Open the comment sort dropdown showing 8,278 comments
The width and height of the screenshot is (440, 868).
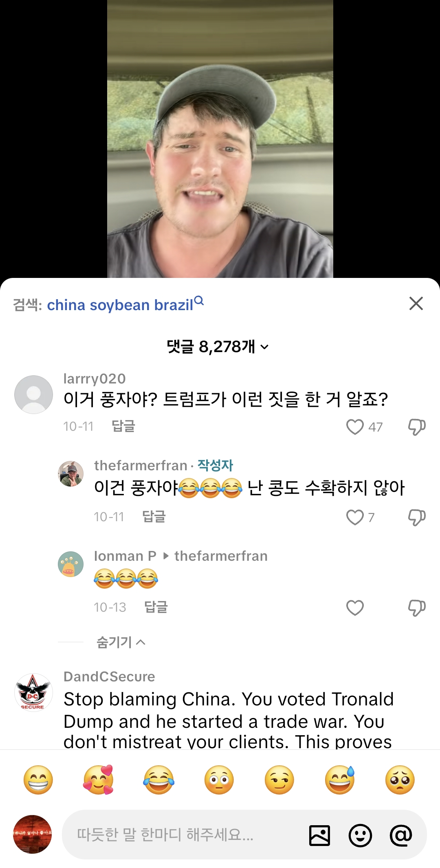[x=218, y=347]
